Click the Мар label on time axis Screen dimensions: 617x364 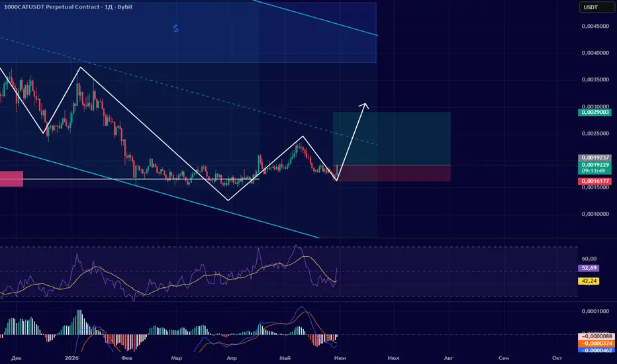(x=177, y=358)
